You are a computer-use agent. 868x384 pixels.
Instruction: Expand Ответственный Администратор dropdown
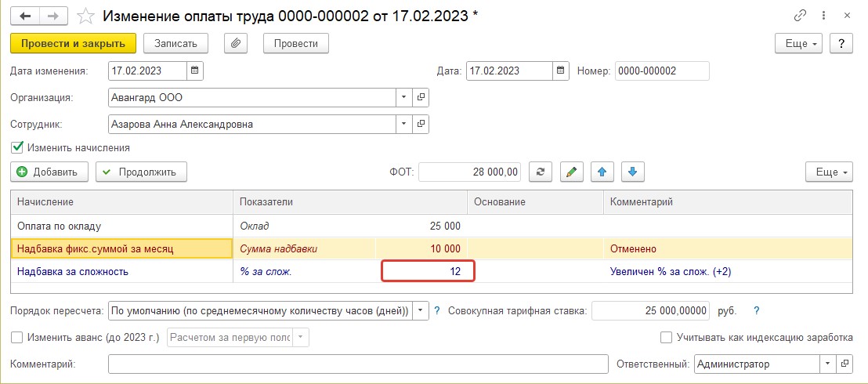coord(828,364)
